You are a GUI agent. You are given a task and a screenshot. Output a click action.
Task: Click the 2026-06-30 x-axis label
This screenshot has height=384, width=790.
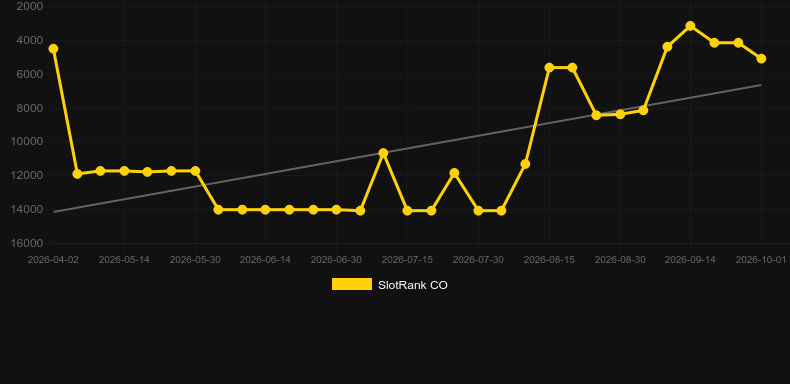coord(336,260)
